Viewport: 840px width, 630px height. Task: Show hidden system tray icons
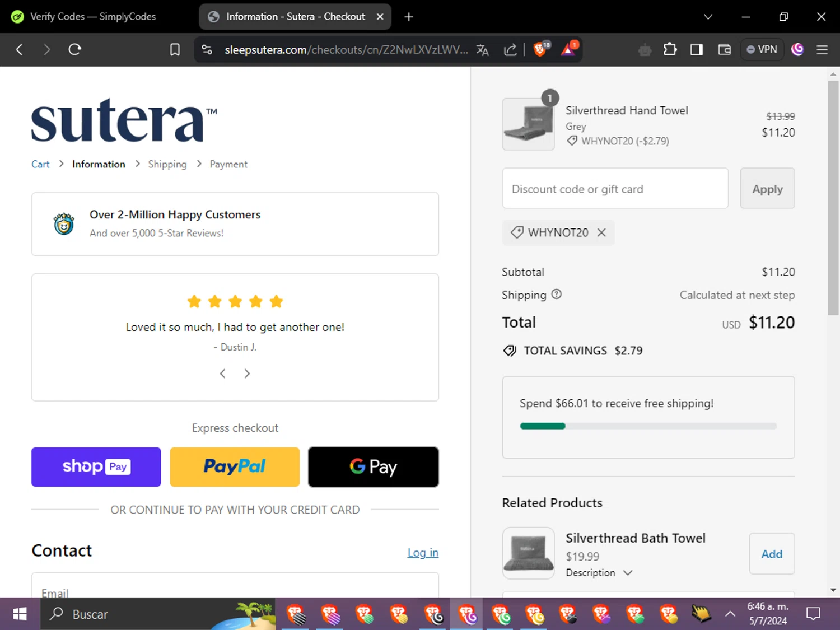click(730, 614)
